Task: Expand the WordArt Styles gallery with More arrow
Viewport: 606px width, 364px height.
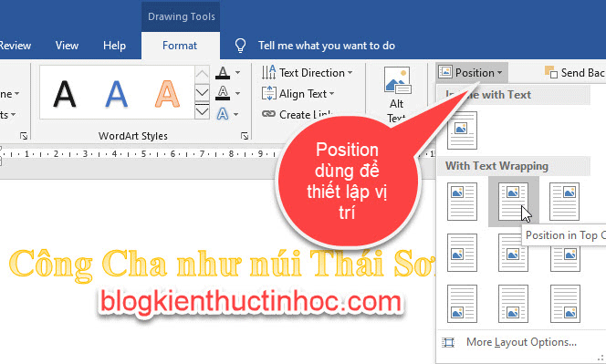Action: tap(202, 112)
